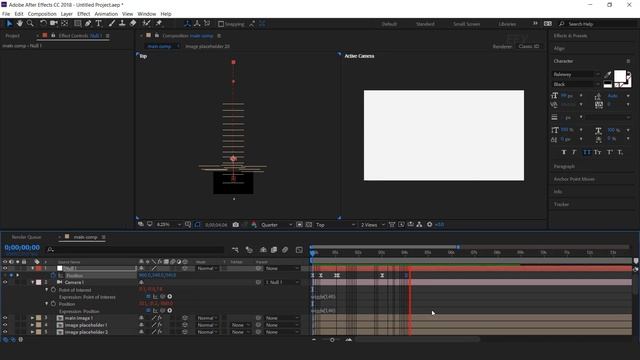The height and width of the screenshot is (360, 640).
Task: Select the Small Screen workspace
Action: [467, 24]
